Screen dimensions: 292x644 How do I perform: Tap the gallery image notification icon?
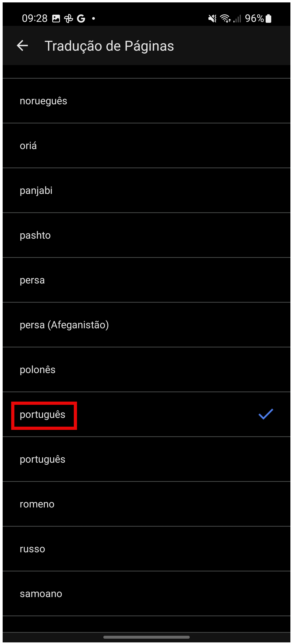(x=56, y=18)
